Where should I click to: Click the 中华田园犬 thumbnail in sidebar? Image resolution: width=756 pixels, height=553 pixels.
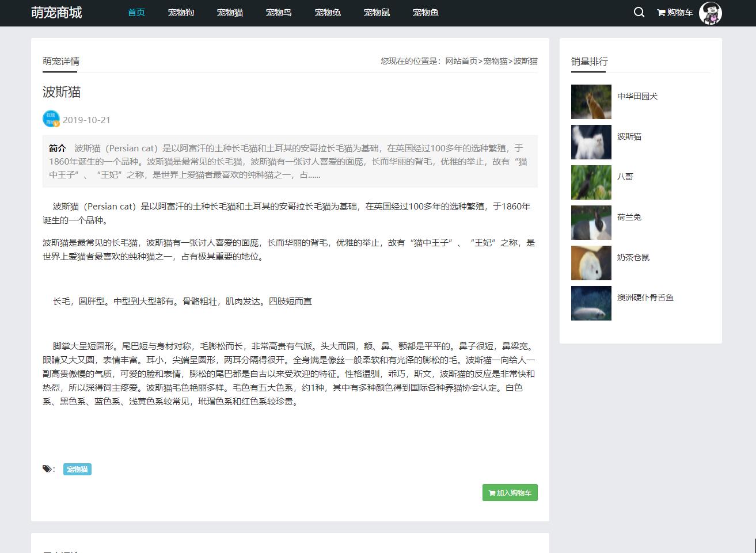591,101
